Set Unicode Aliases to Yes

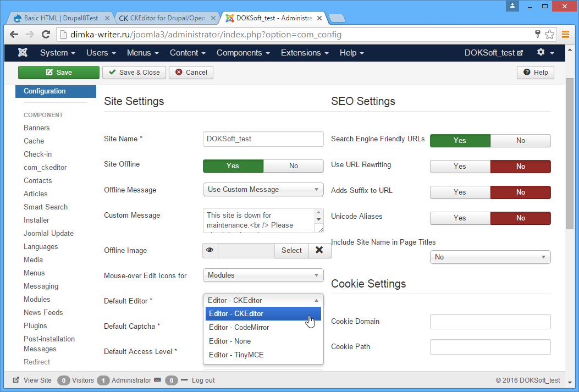click(x=460, y=218)
